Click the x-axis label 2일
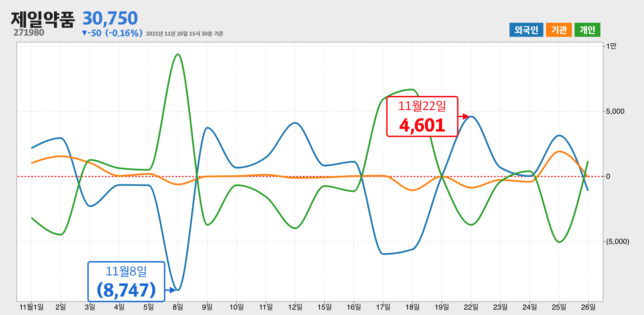The image size is (644, 315). [x=61, y=307]
